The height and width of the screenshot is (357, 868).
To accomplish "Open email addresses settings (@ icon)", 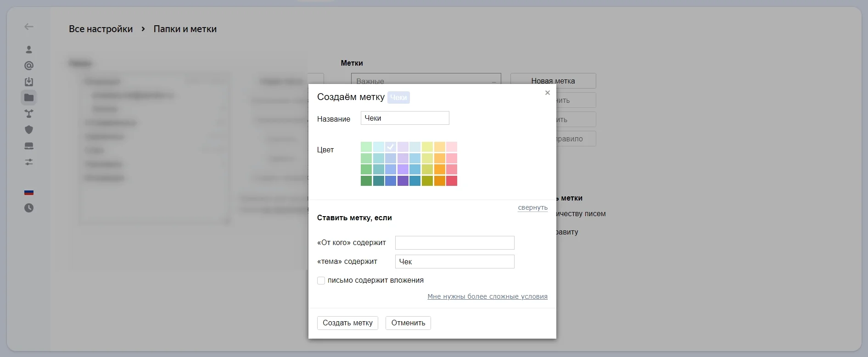I will point(29,66).
